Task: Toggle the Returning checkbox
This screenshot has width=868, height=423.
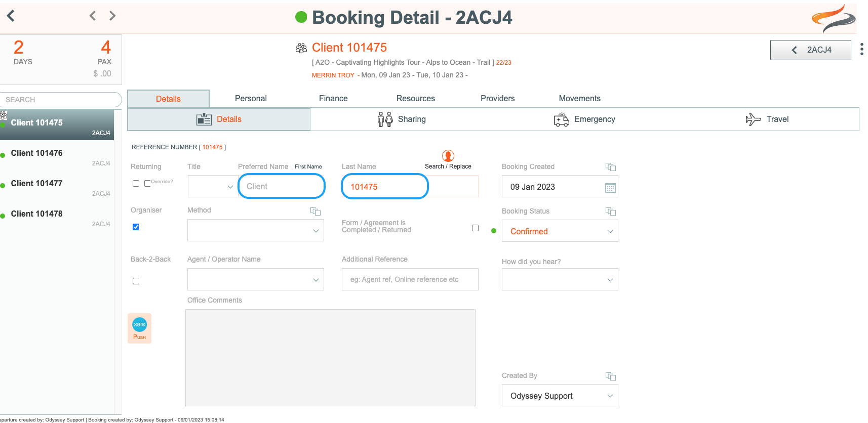Action: click(x=136, y=183)
